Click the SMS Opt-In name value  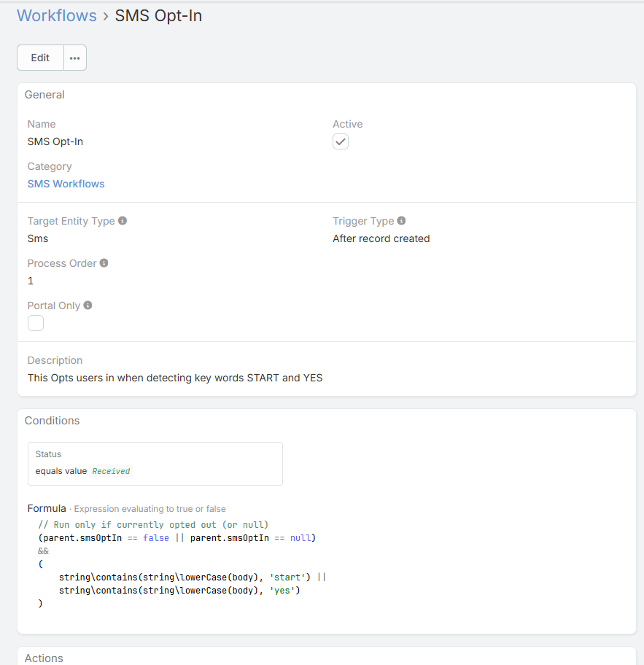tap(55, 141)
